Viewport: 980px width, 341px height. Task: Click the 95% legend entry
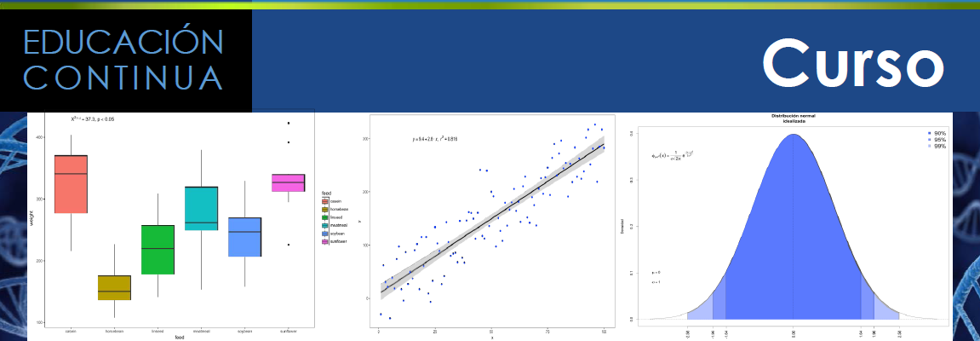937,140
